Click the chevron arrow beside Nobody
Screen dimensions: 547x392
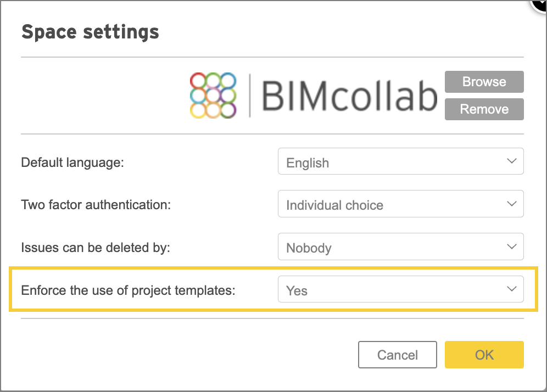coord(511,247)
